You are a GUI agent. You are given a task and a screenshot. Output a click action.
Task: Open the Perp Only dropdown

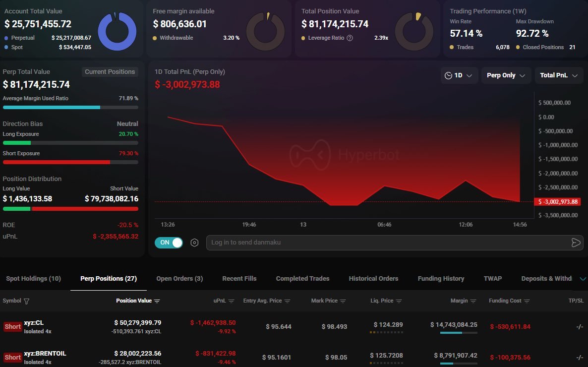[506, 75]
